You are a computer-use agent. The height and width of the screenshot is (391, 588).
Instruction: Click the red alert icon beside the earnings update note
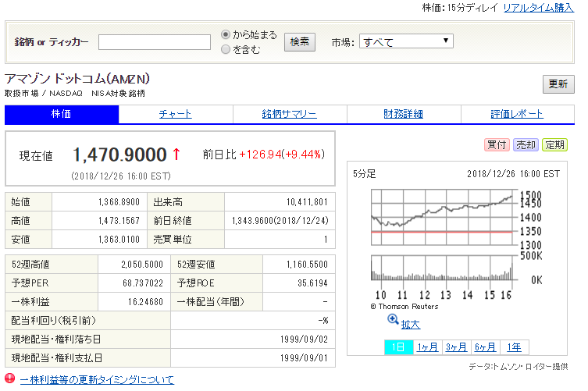(x=9, y=379)
